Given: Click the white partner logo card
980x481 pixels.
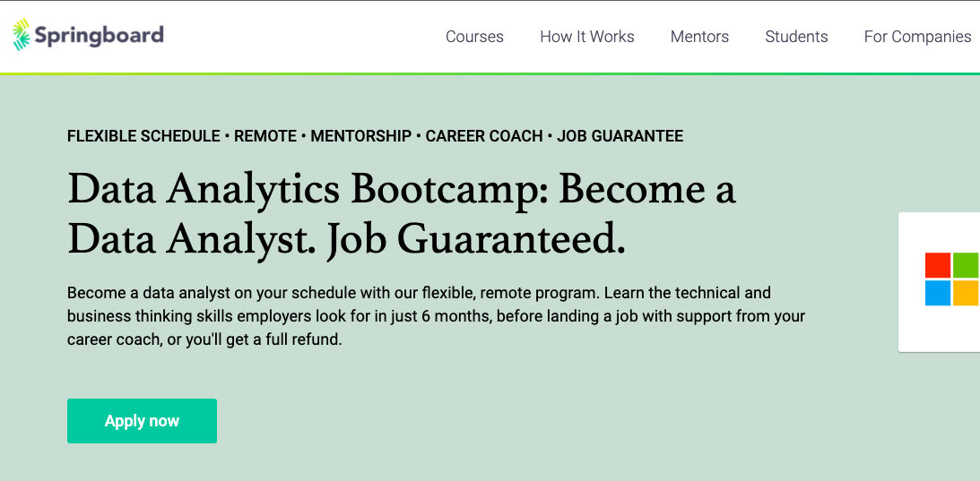Looking at the screenshot, I should pos(940,282).
